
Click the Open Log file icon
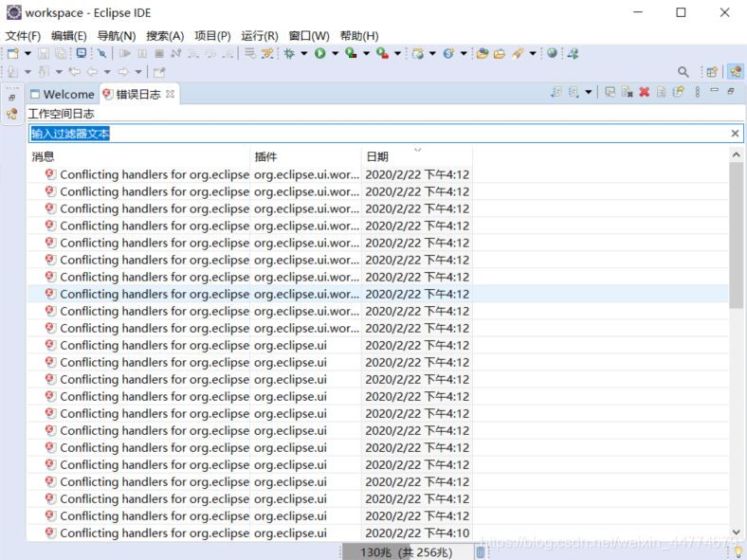click(x=662, y=92)
